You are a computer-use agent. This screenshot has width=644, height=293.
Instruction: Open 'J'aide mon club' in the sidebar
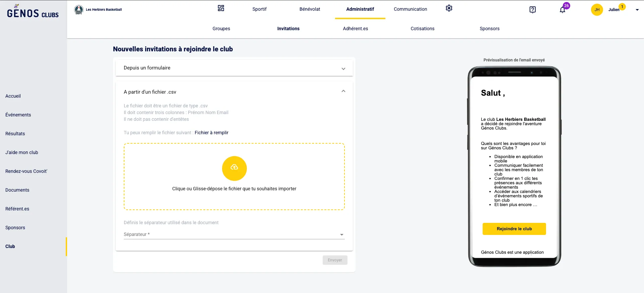tap(22, 152)
